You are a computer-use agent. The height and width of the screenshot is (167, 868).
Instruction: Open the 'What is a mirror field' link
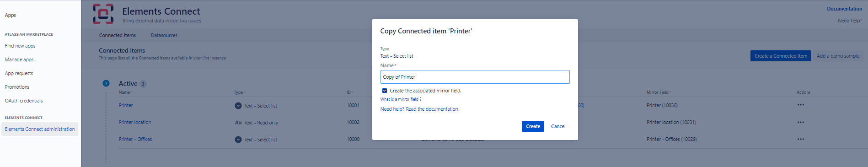tap(401, 99)
